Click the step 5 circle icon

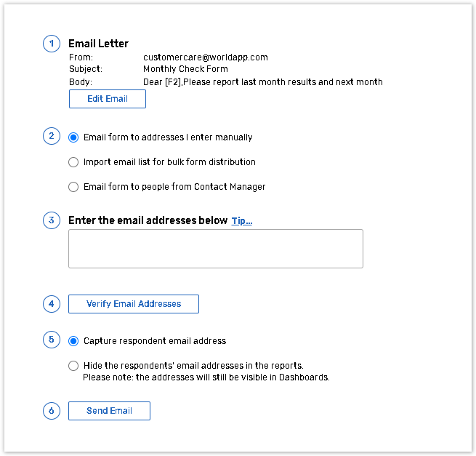[x=51, y=340]
